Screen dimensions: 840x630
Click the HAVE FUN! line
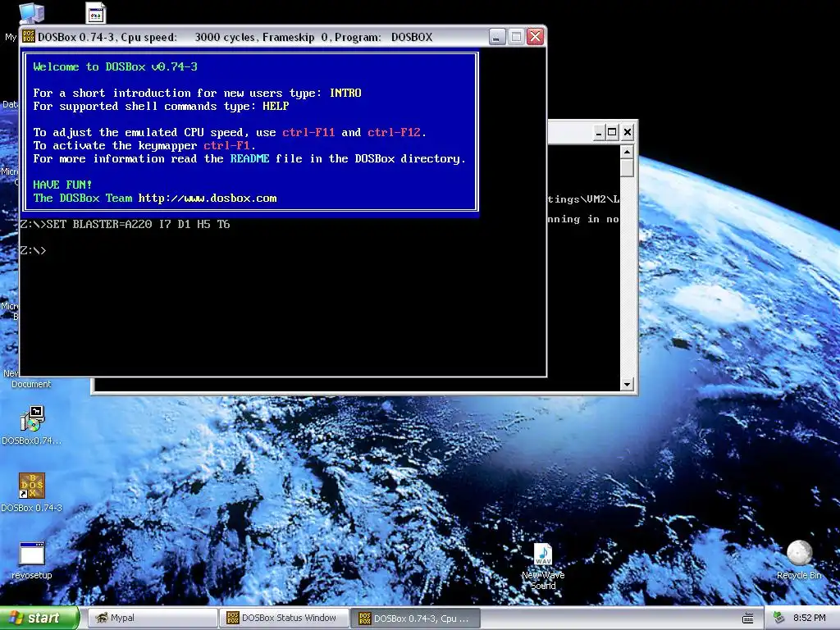(x=62, y=185)
